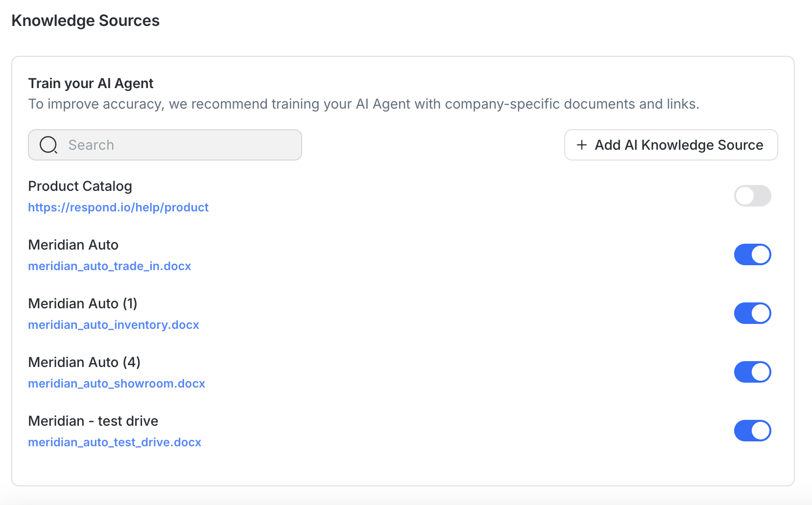Click the magnifying glass search icon

(x=48, y=145)
